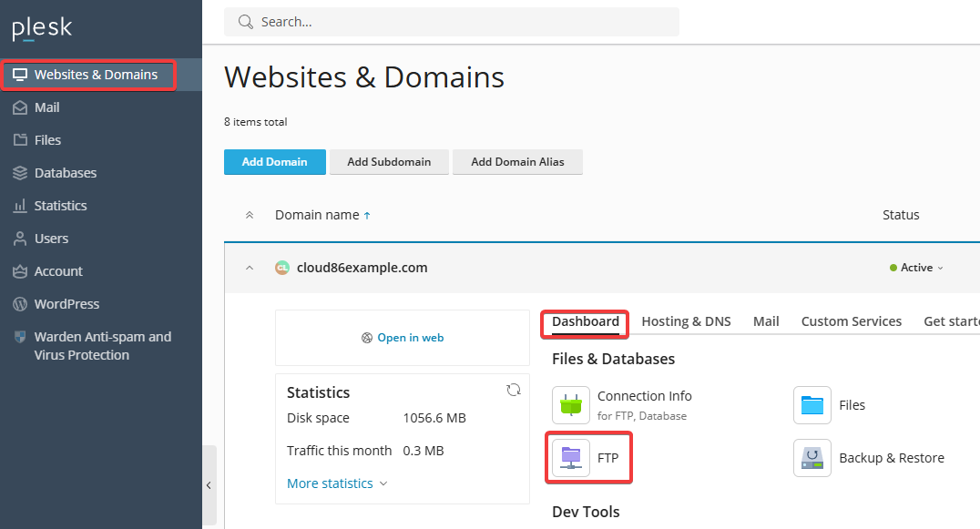This screenshot has height=529, width=980.
Task: Open the FTP folder icon
Action: (571, 458)
